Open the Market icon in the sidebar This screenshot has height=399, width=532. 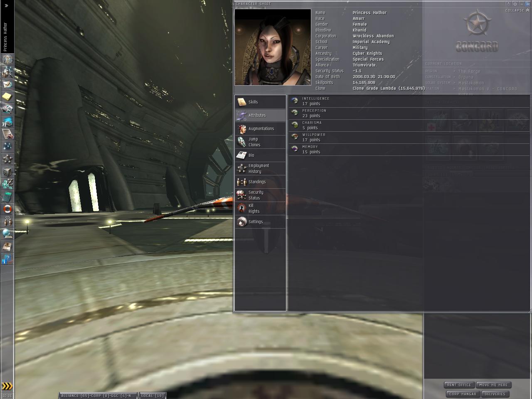coord(7,122)
